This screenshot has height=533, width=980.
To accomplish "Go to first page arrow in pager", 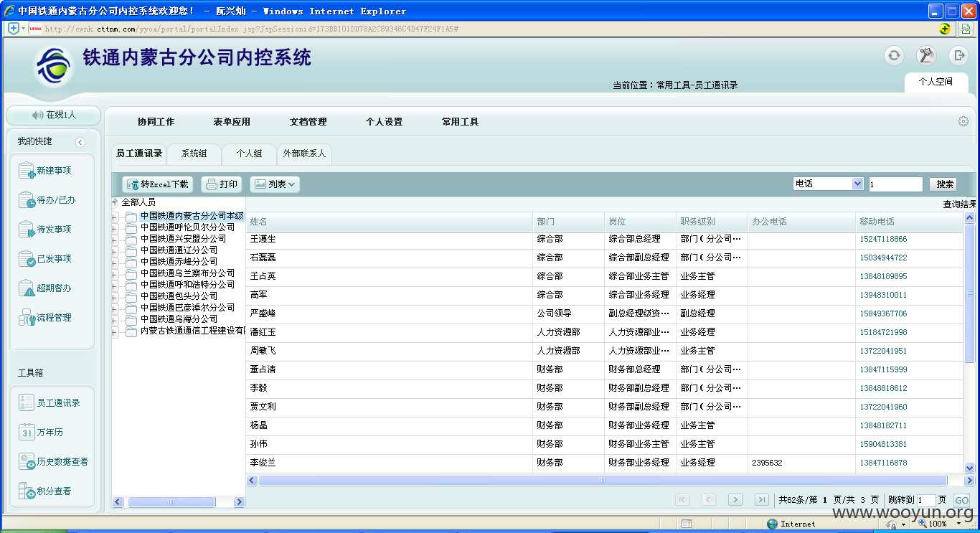I will 682,499.
